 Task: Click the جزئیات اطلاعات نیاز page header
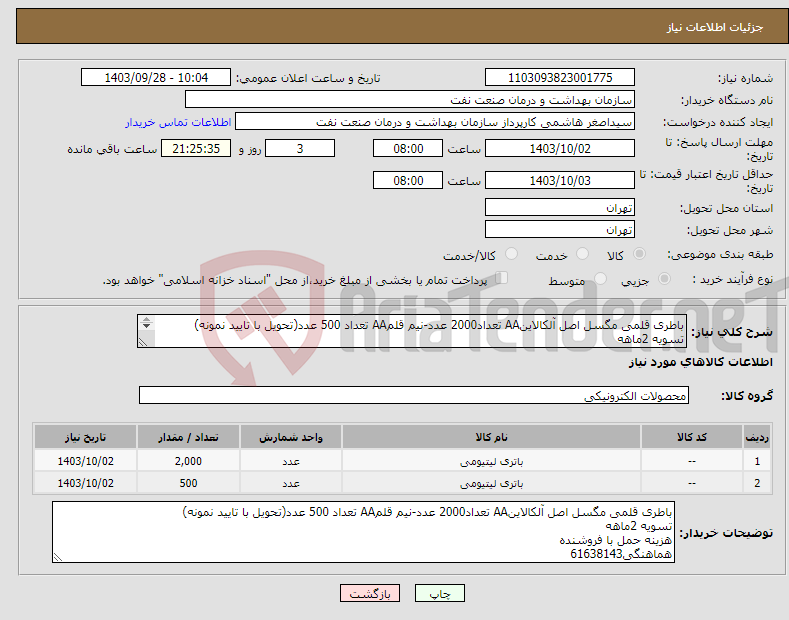[715, 27]
